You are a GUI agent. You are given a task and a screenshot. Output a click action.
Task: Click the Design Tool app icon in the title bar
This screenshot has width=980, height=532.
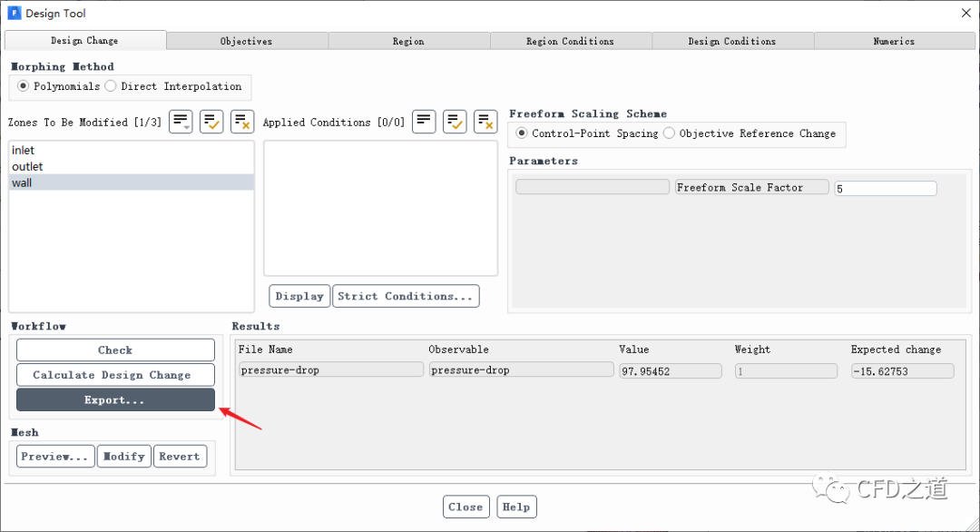point(14,14)
